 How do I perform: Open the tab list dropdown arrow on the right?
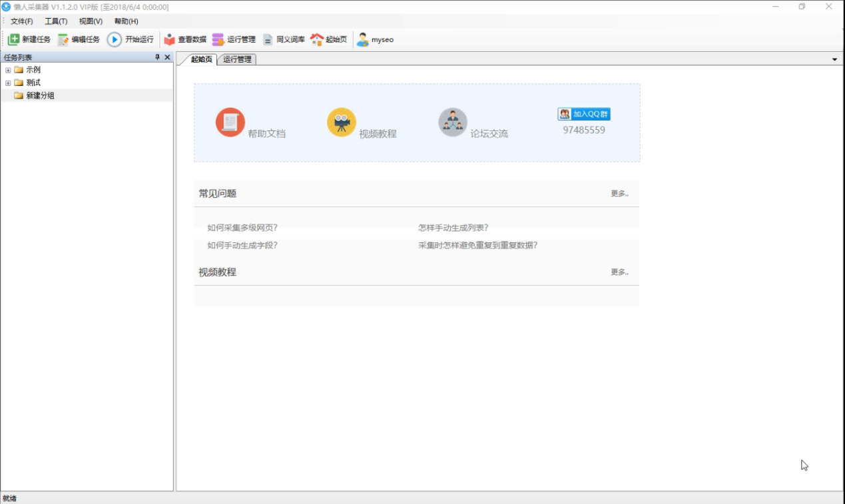coord(834,59)
